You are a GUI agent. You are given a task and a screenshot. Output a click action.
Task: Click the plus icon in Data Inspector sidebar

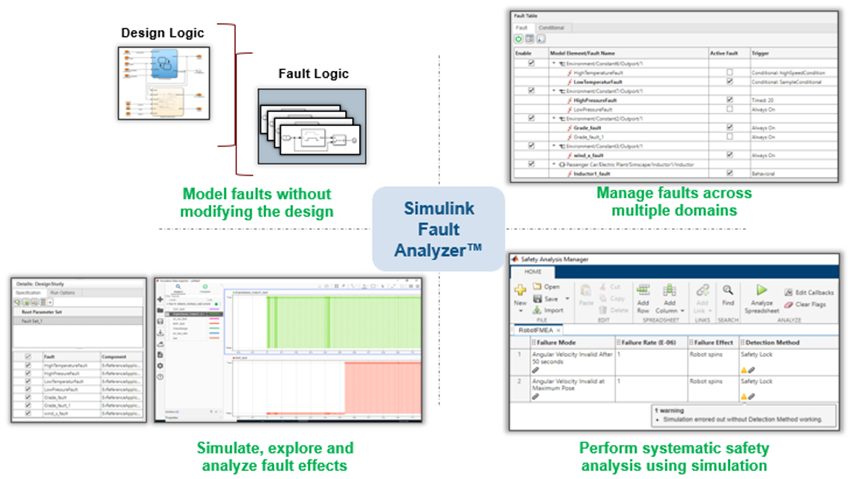coord(160,299)
